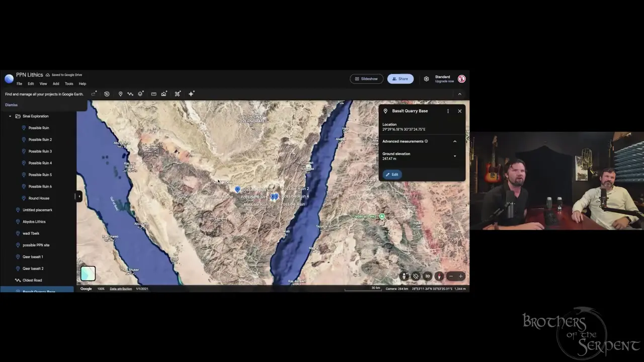Click the Jebel al-Lawz green map marker
This screenshot has height=362, width=644.
(382, 216)
